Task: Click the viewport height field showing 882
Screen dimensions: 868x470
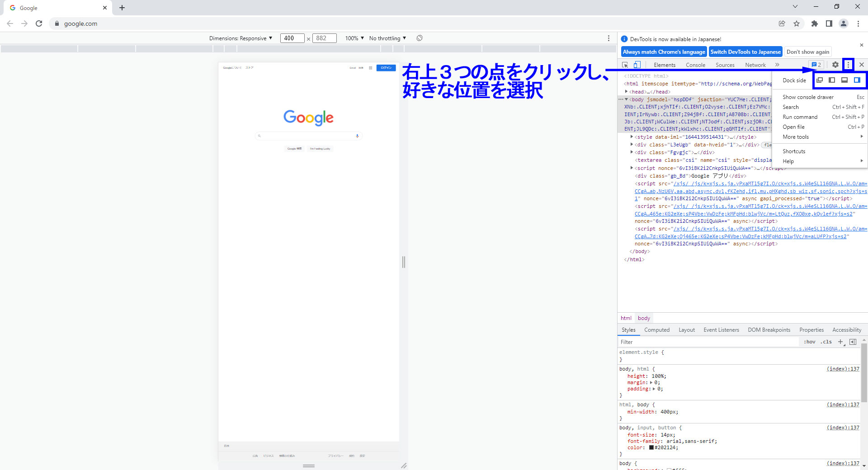Action: tap(325, 38)
